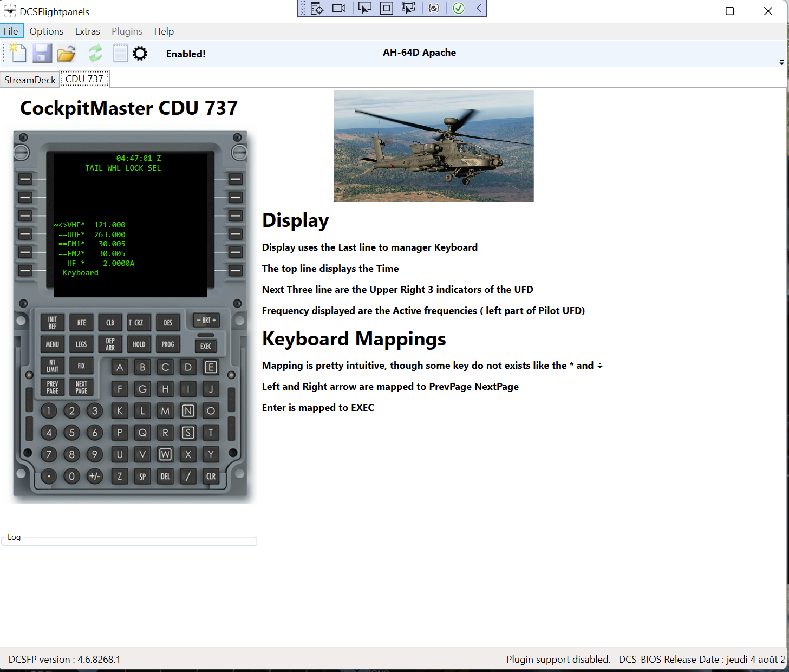Click the CRZ key on the CDU
This screenshot has width=789, height=672.
[x=139, y=323]
